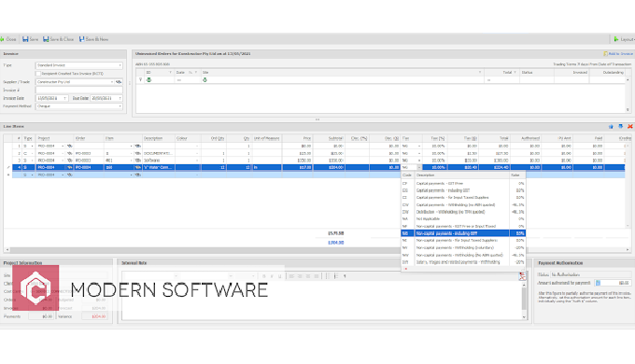Click the project lookup icon in line row 1

(x=69, y=146)
